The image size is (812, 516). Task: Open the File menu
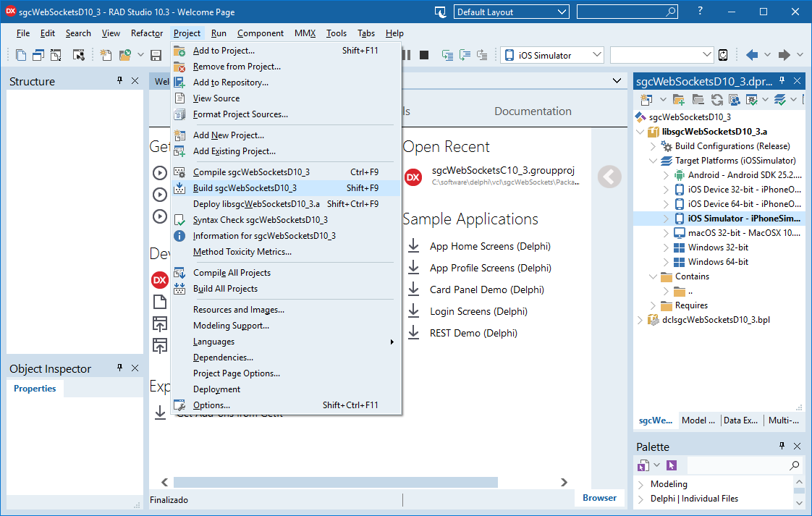[22, 33]
